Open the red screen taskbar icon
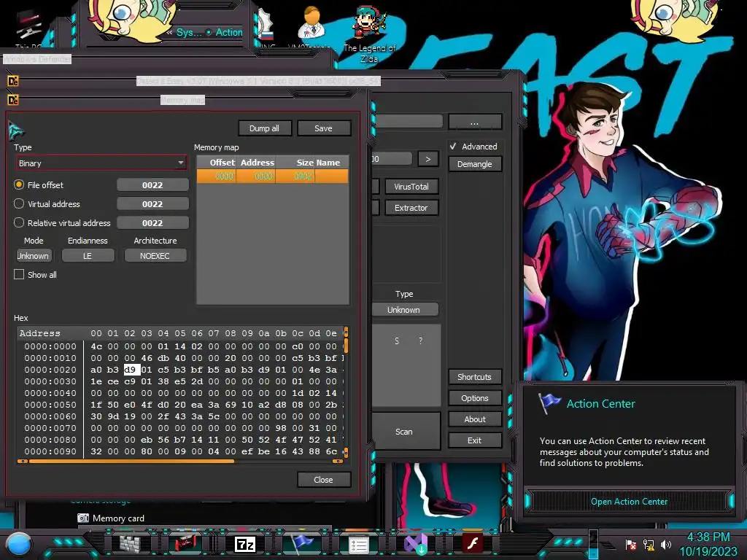This screenshot has height=560, width=747. [x=186, y=543]
